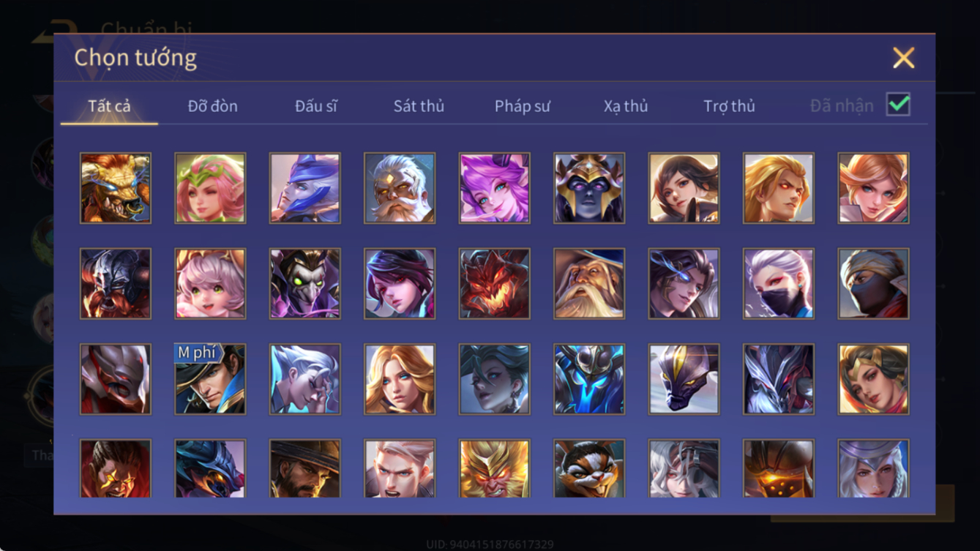Filter heroes by Xạ thủ
980x551 pixels.
626,106
